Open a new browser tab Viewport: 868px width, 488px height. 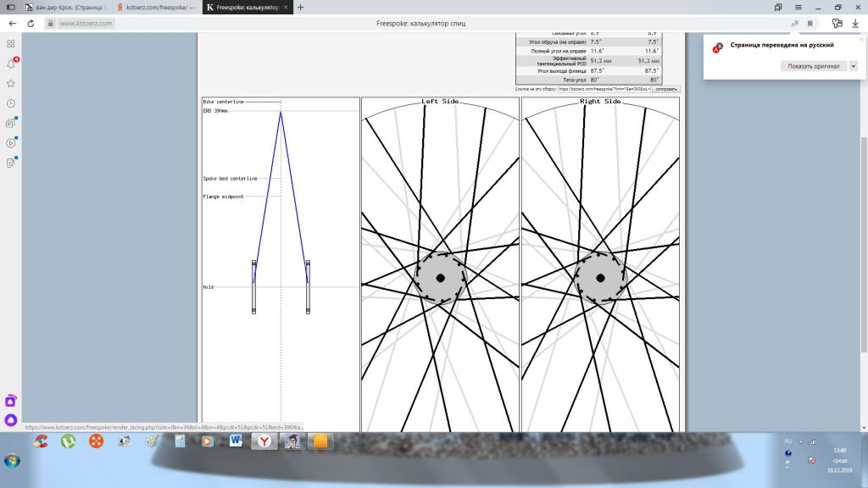[x=300, y=7]
